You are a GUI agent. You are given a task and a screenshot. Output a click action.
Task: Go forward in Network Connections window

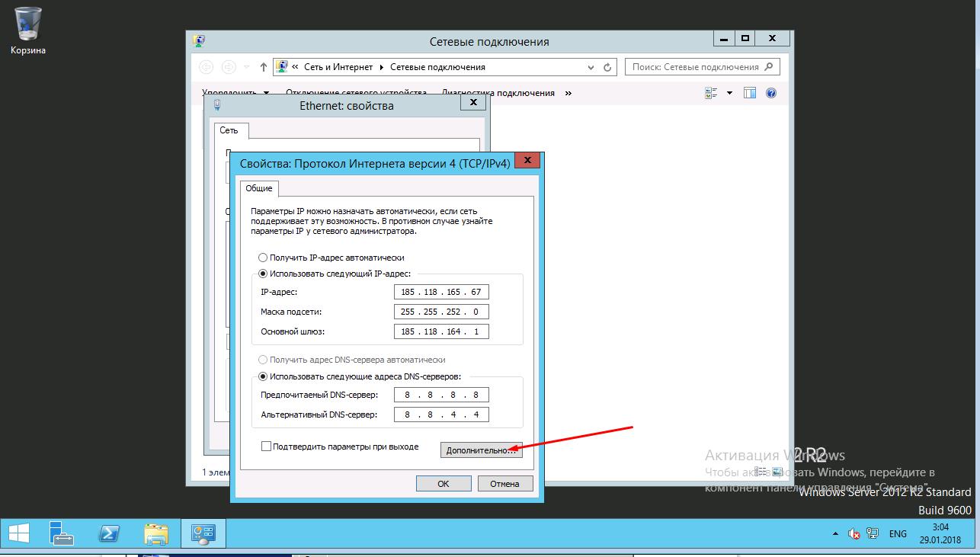228,67
